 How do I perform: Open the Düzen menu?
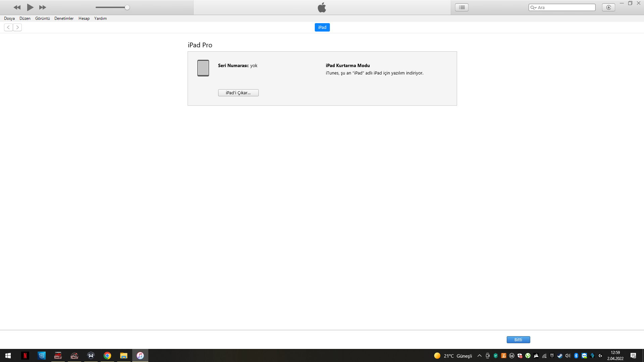25,18
